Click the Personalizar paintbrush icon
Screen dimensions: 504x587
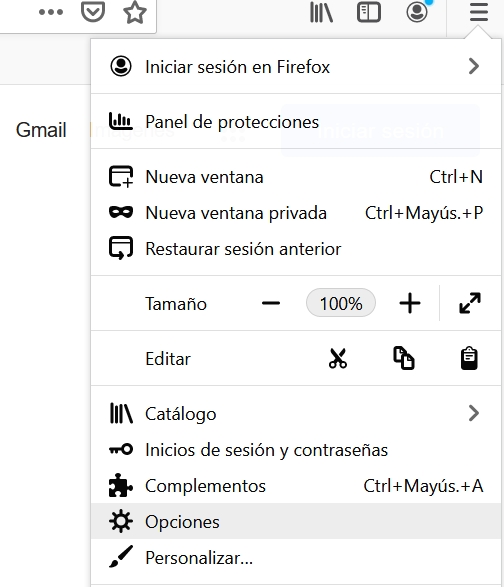coord(121,557)
